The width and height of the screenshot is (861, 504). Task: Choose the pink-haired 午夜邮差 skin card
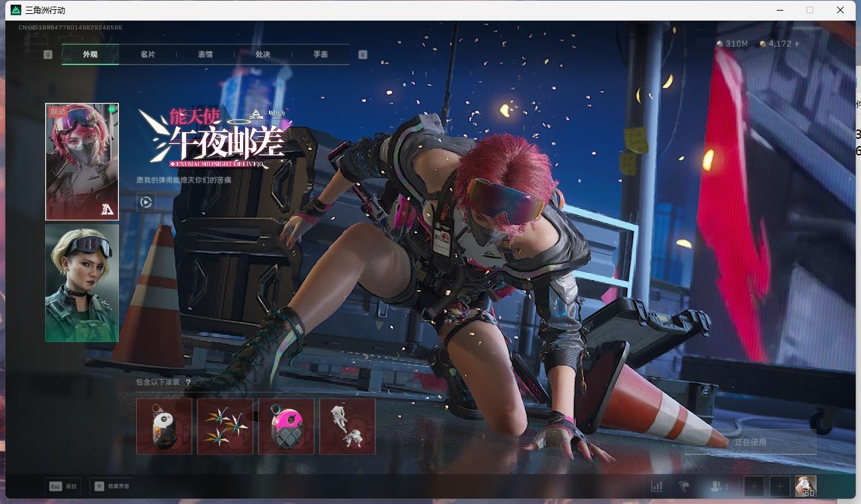tap(82, 161)
